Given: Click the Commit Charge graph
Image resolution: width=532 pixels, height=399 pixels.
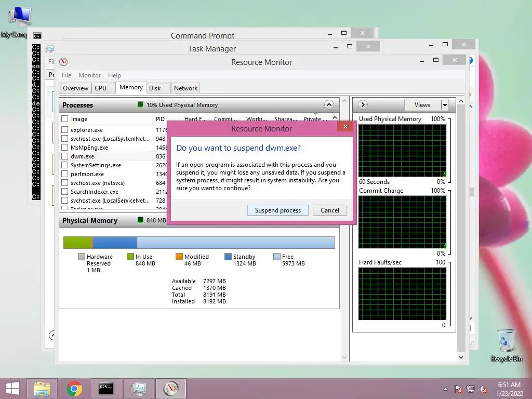Looking at the screenshot, I should pos(403,222).
